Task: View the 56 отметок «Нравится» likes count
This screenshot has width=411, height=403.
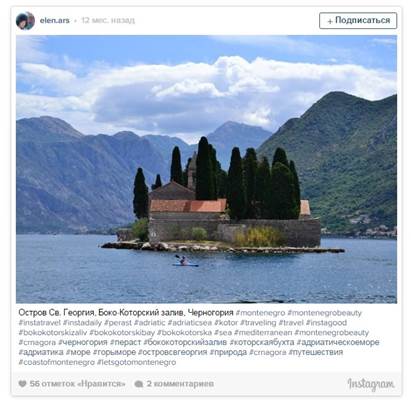Action: point(77,384)
